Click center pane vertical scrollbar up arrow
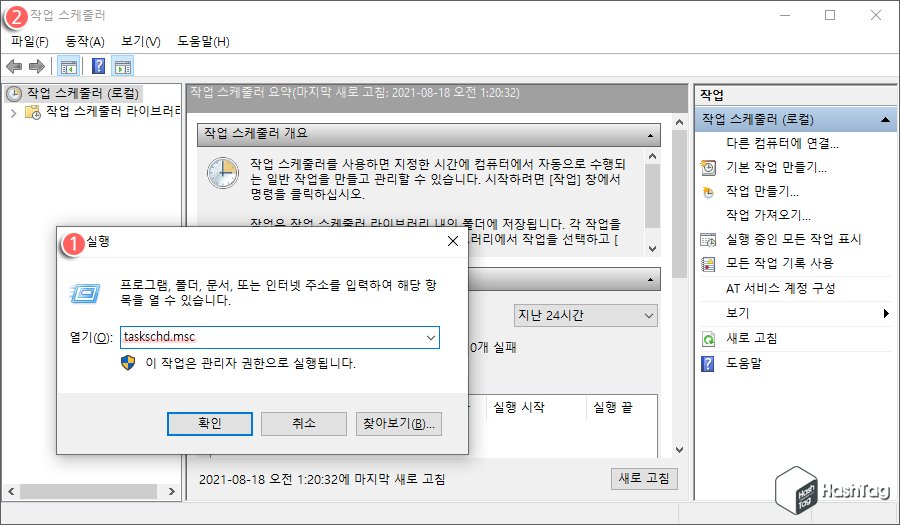 click(680, 122)
